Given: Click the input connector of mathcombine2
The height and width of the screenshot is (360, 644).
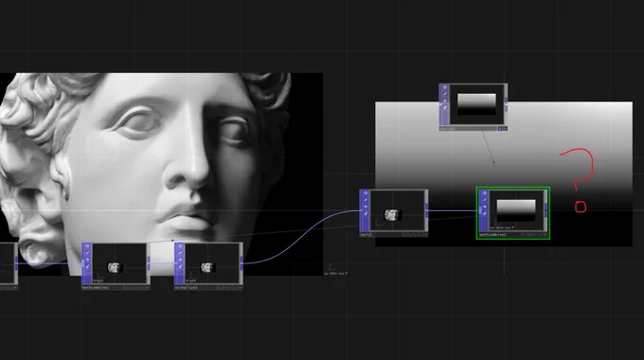Looking at the screenshot, I should coord(480,210).
